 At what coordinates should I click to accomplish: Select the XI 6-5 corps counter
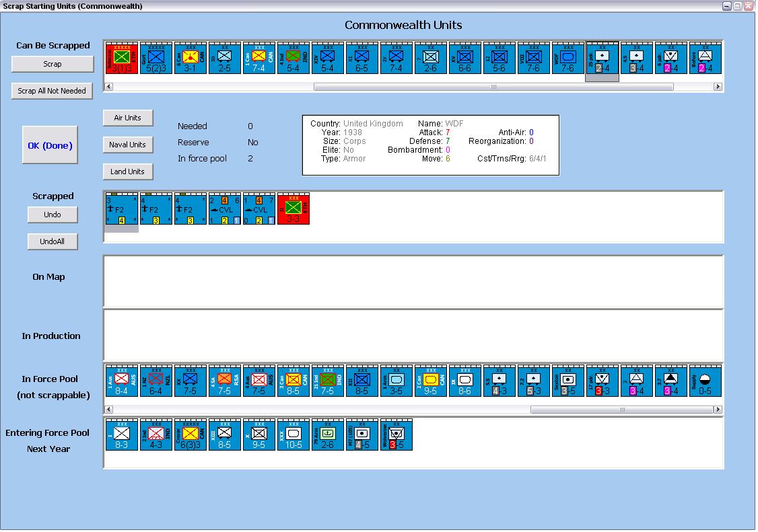(362, 58)
